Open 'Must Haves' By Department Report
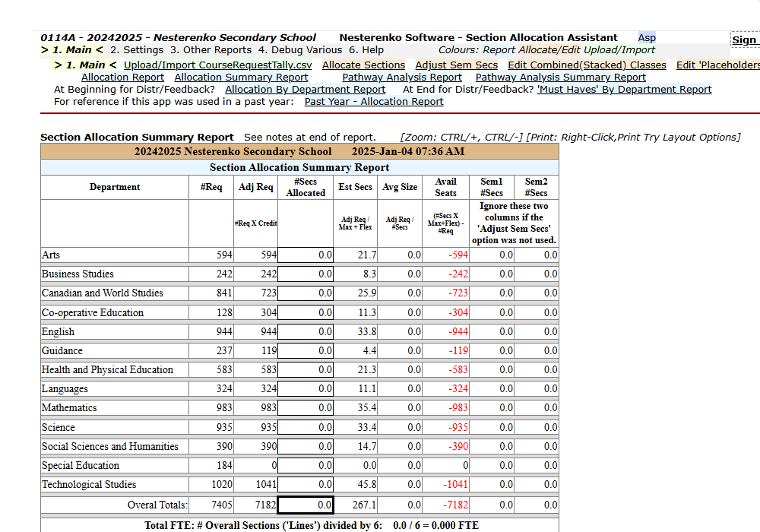 624,90
